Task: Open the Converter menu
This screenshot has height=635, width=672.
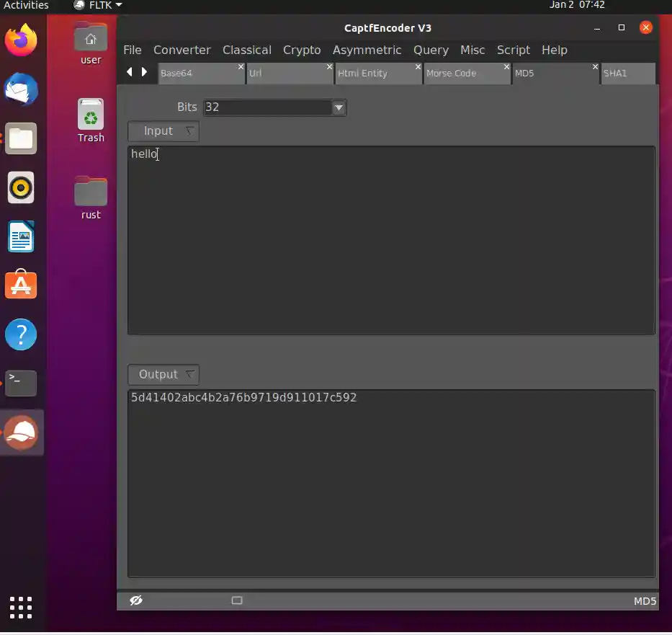Action: [182, 50]
